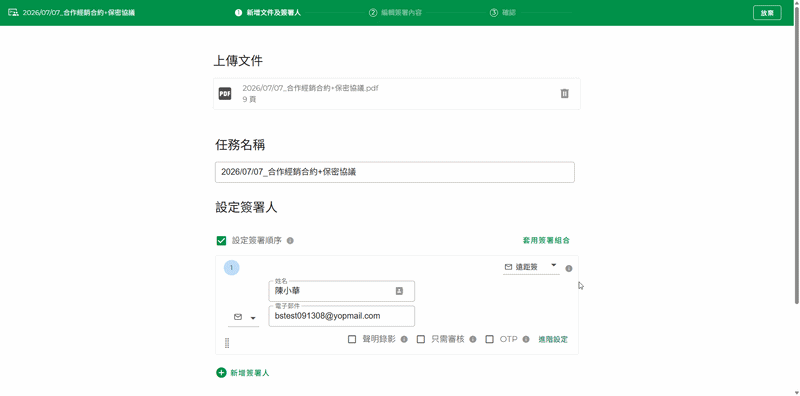Click the 9 頁 page count text
800x396 pixels.
click(x=249, y=100)
